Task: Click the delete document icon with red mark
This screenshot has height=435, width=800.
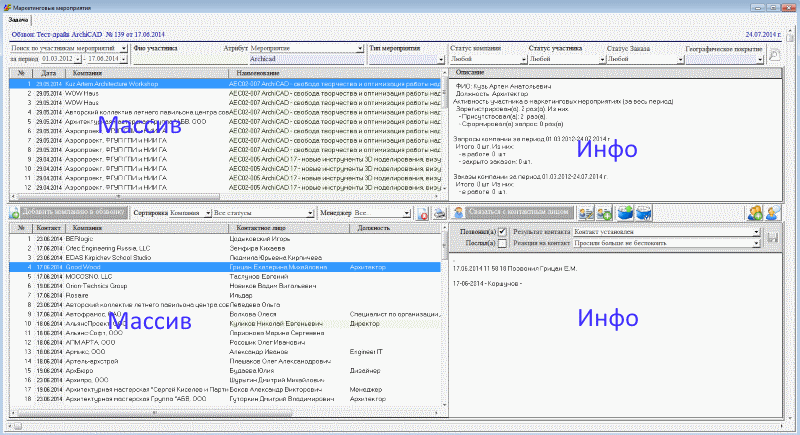Action: 423,214
